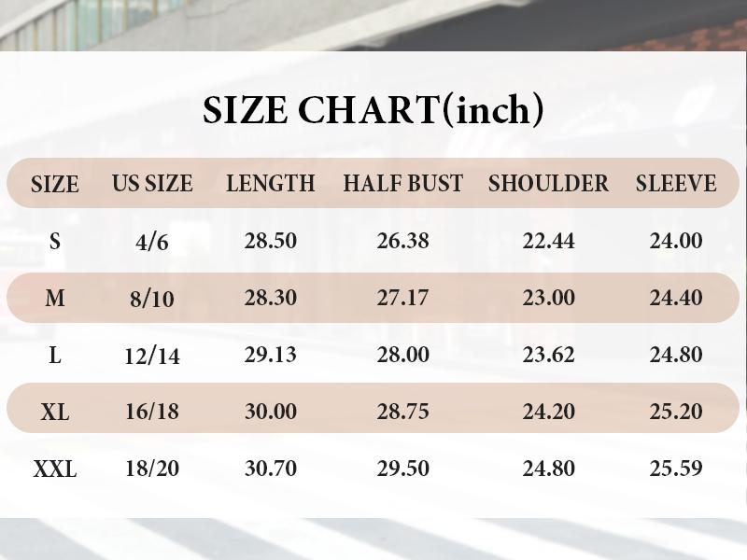Click the 24.20 shoulder value
This screenshot has width=747, height=560.
549,413
